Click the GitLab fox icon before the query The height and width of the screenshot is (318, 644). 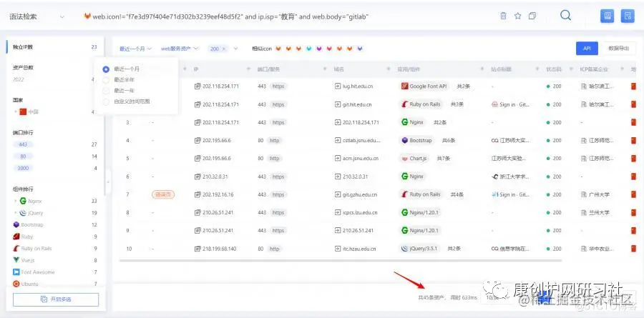[87, 16]
